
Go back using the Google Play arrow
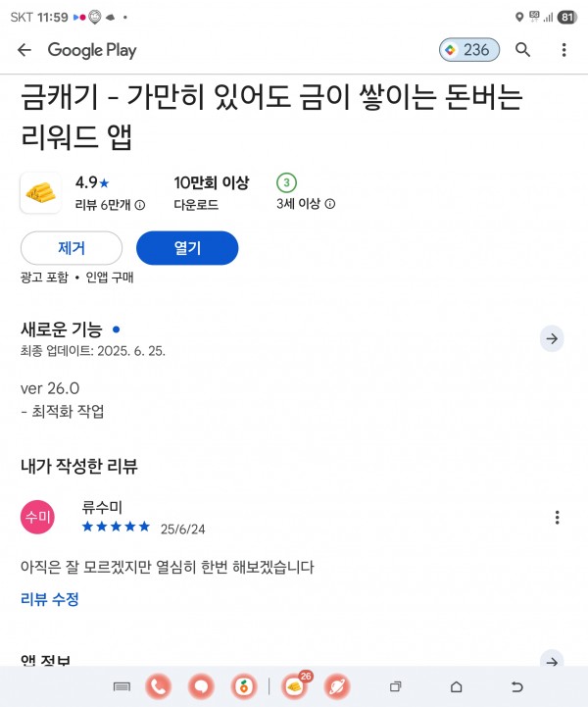click(x=24, y=50)
